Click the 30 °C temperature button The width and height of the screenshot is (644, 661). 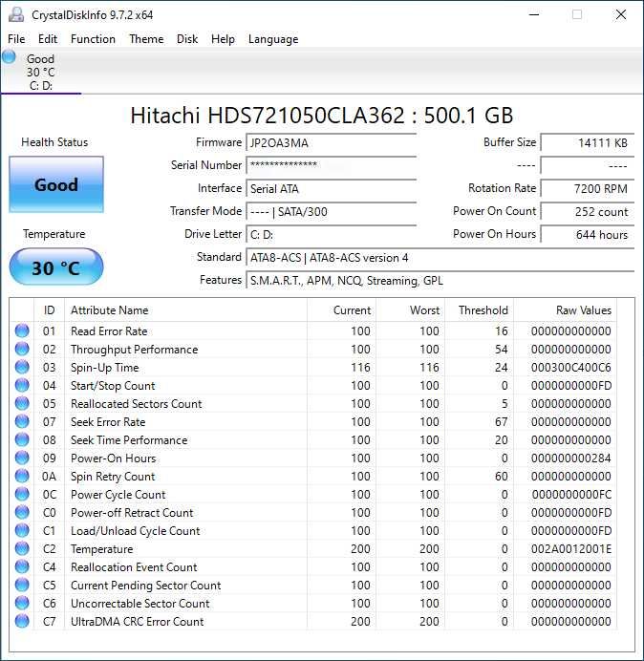[x=56, y=267]
